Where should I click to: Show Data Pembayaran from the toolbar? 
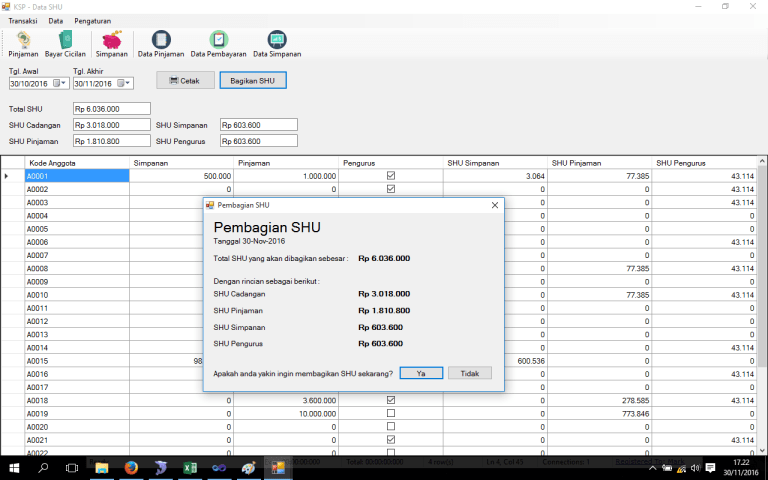click(218, 44)
